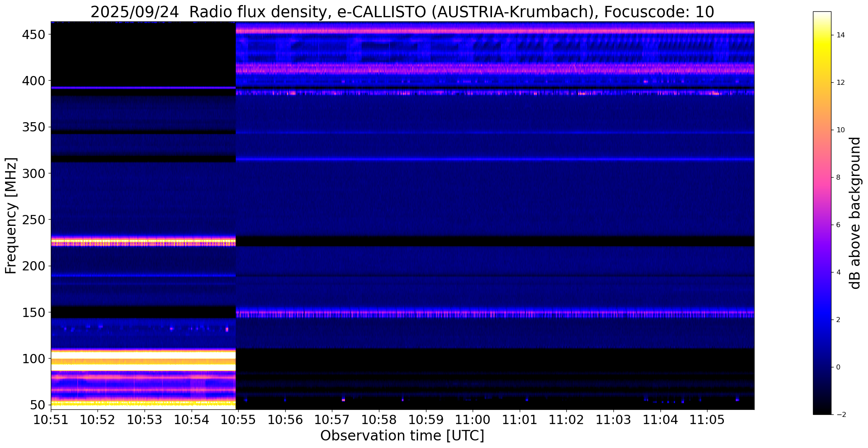The width and height of the screenshot is (868, 448).
Task: Click the 10:57 time tick label
Action: tap(332, 420)
